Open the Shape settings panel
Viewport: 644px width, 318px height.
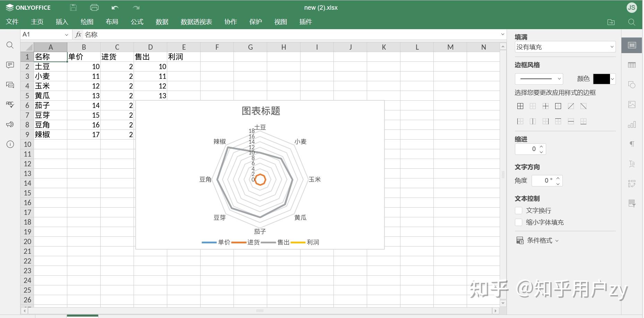(632, 84)
